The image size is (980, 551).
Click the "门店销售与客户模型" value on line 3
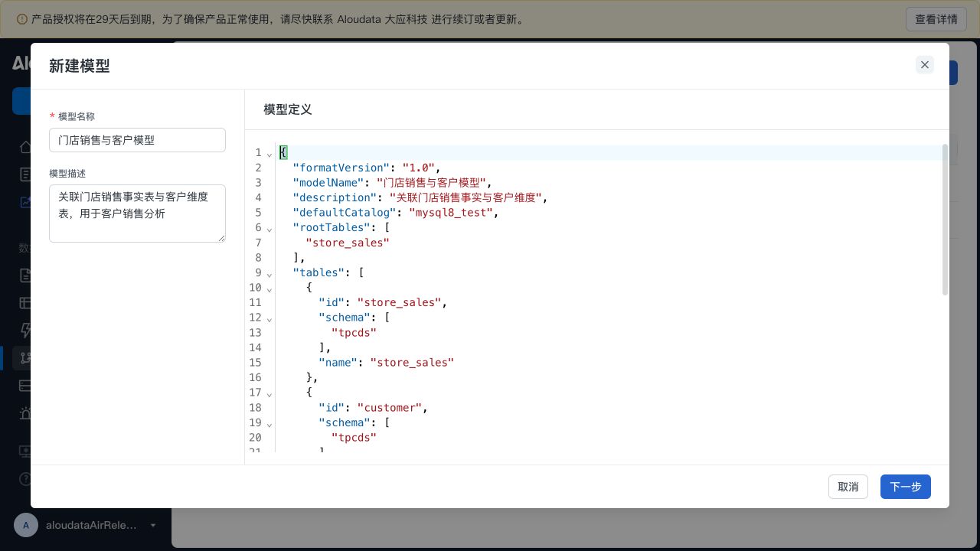point(432,182)
